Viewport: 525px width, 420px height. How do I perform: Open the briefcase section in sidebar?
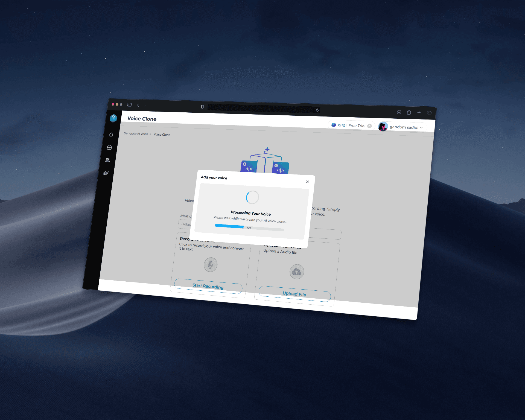(x=109, y=147)
